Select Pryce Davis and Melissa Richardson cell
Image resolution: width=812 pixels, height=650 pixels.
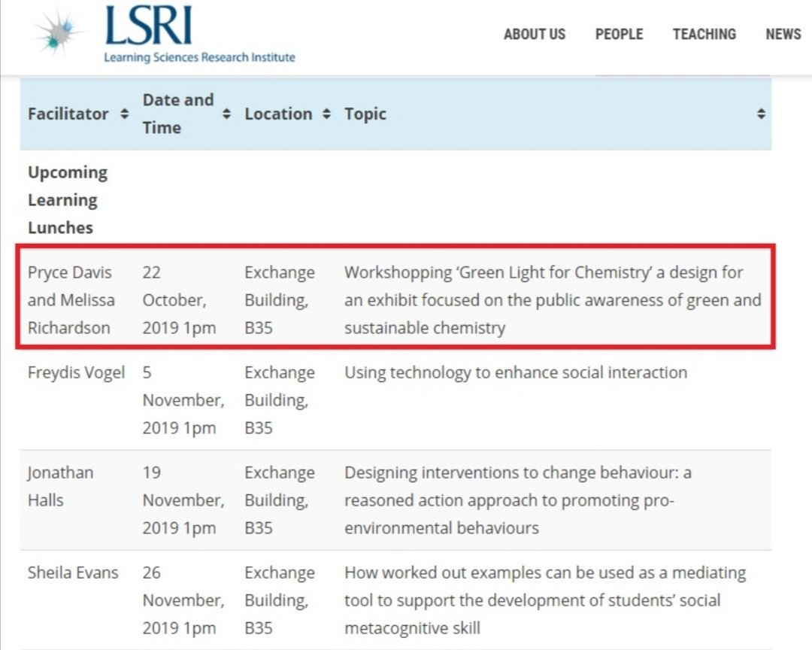coord(71,300)
